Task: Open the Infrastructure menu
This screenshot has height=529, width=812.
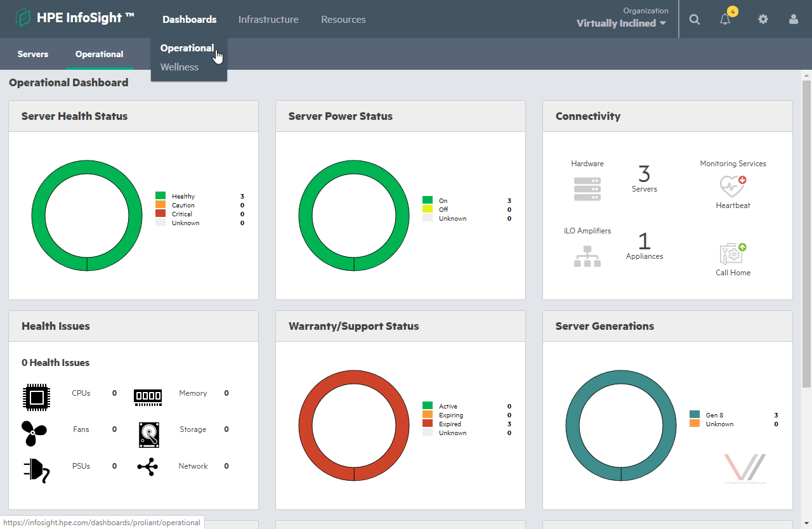Action: (x=268, y=20)
